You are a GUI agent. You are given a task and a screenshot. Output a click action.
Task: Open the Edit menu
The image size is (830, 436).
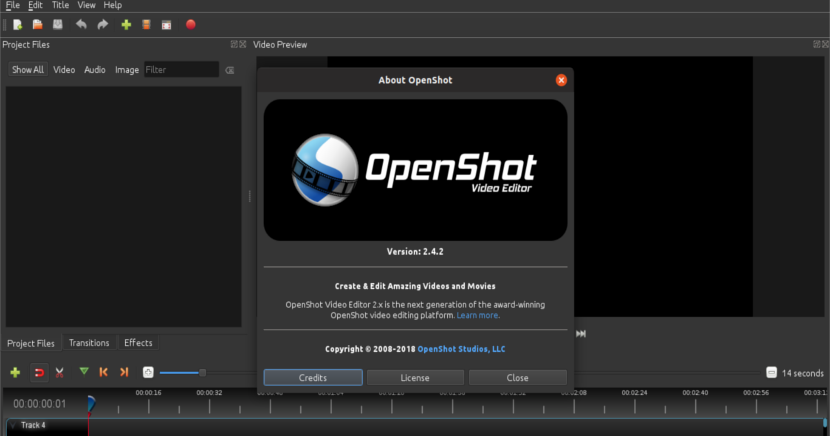tap(35, 5)
